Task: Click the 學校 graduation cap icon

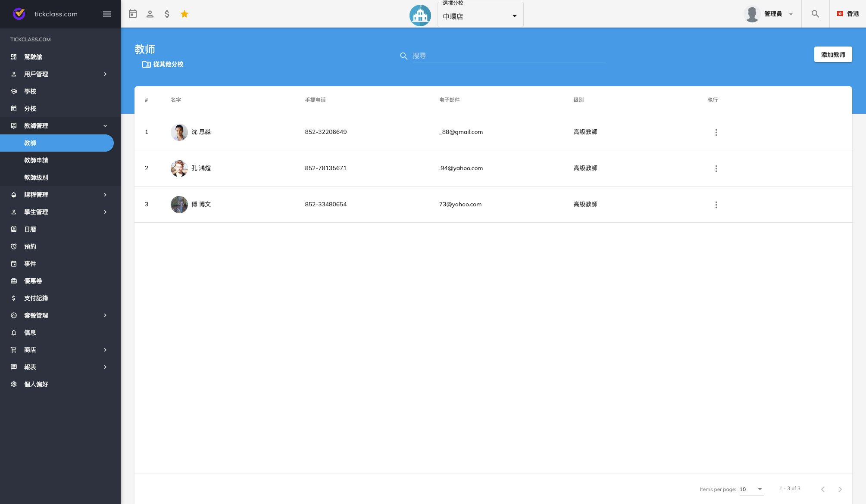Action: 14,91
